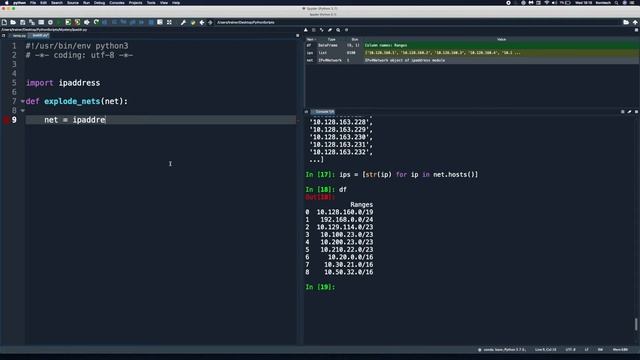Image resolution: width=640 pixels, height=360 pixels.
Task: Open macOS Spotlight search icon
Action: 616,2
